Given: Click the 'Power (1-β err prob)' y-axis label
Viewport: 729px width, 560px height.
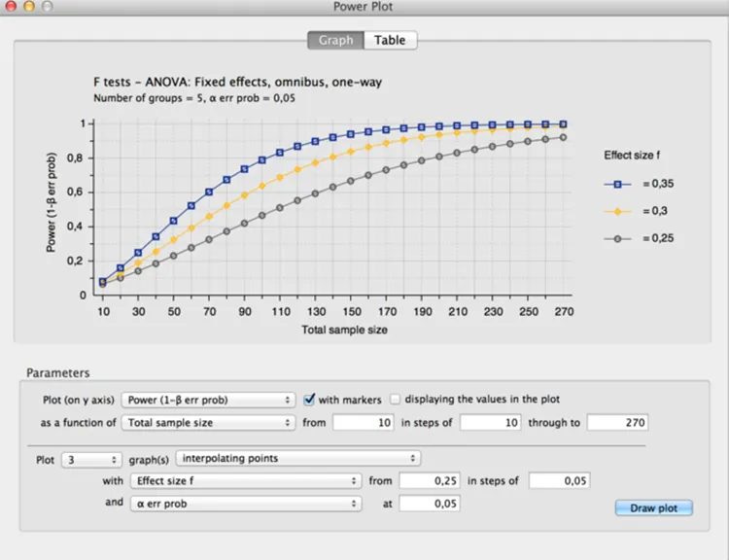Looking at the screenshot, I should [52, 202].
